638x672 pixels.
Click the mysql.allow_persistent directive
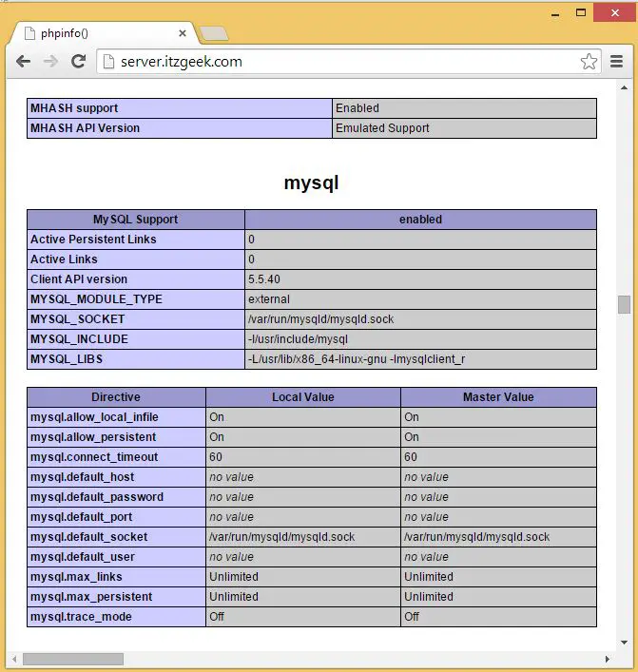pos(93,437)
